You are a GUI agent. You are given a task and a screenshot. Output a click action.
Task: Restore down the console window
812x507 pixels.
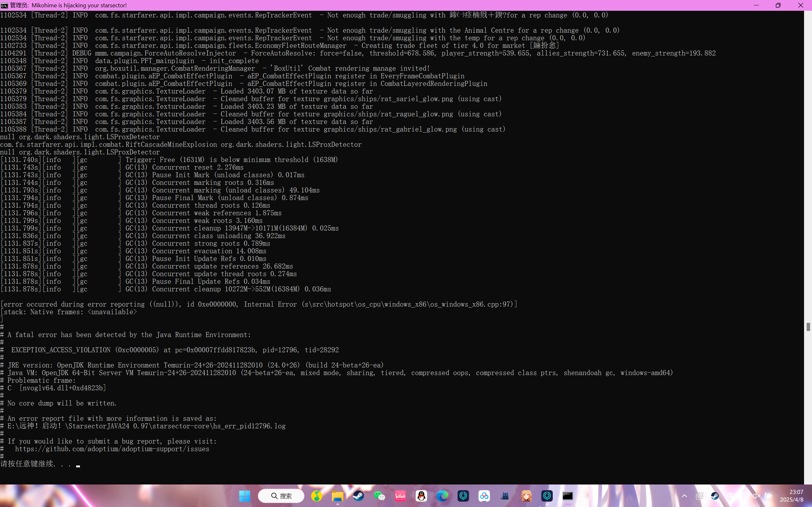778,5
